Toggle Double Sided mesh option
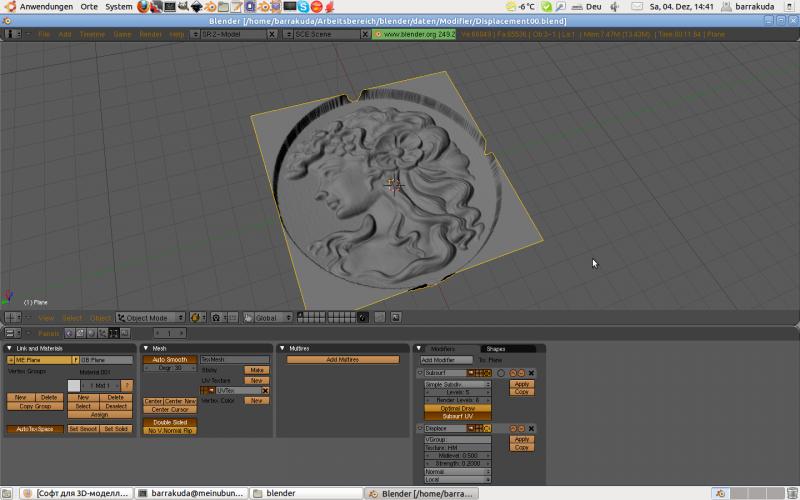 coord(170,422)
